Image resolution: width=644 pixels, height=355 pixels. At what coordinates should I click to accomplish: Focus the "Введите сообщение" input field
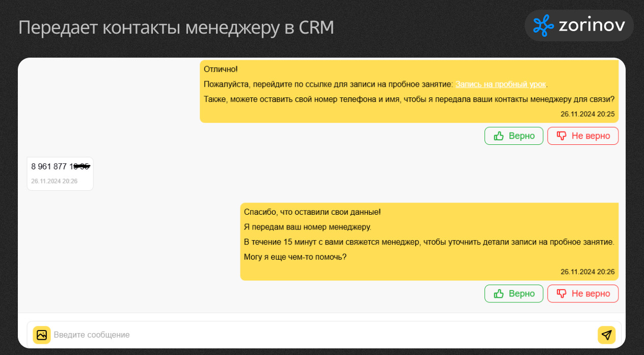[x=321, y=335]
